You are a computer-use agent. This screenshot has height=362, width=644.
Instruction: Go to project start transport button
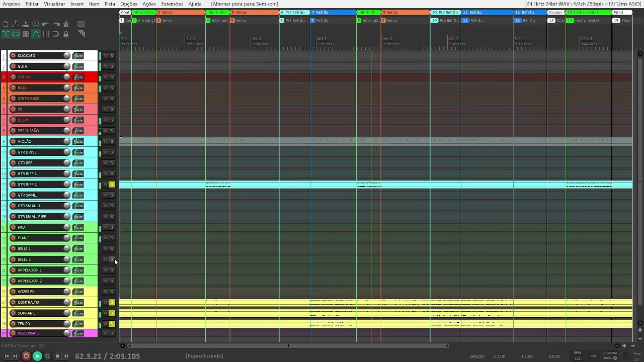[x=7, y=356]
